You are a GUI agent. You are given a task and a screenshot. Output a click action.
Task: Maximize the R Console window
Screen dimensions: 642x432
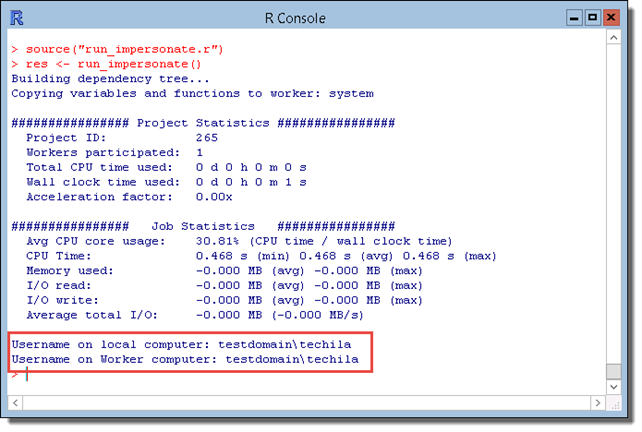(x=592, y=18)
